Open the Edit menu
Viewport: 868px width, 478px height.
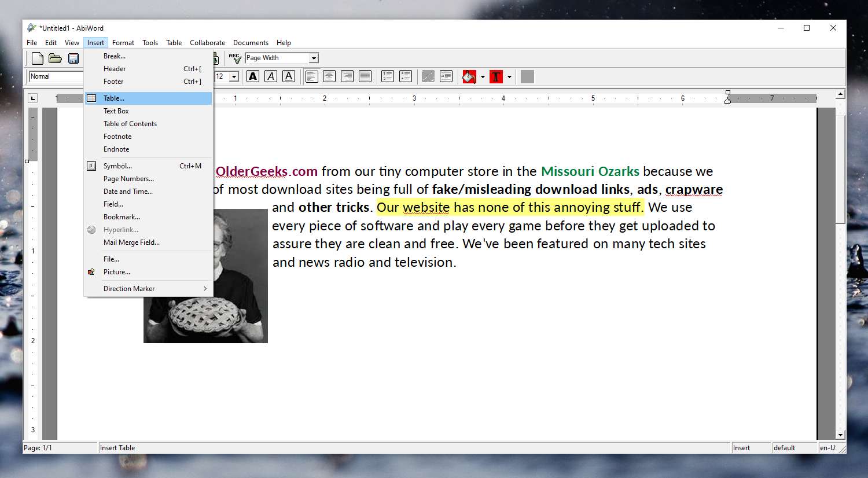[x=51, y=43]
